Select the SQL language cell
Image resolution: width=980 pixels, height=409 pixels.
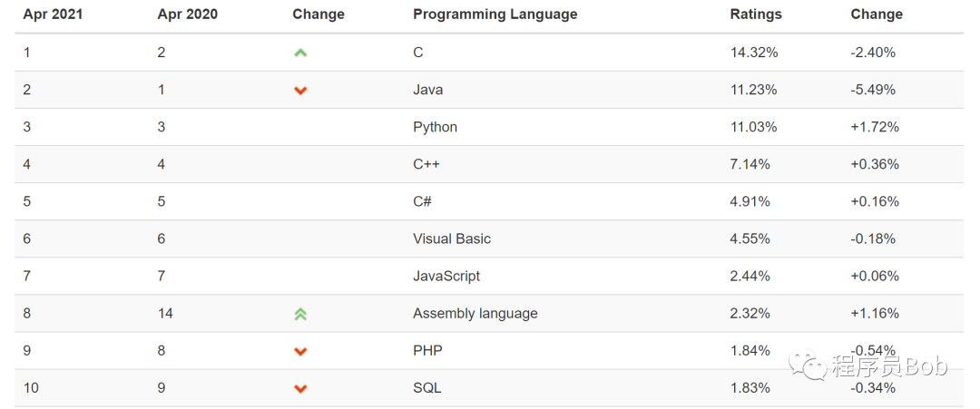[426, 388]
